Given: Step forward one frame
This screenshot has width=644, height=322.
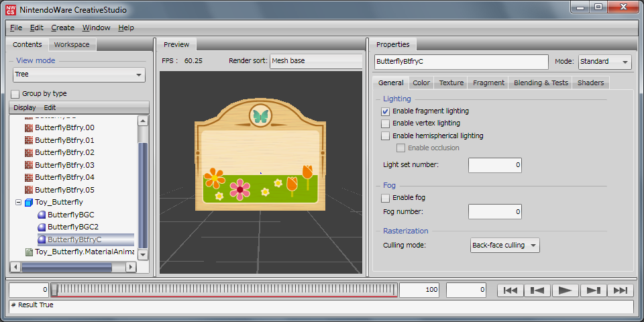Looking at the screenshot, I should pos(592,290).
